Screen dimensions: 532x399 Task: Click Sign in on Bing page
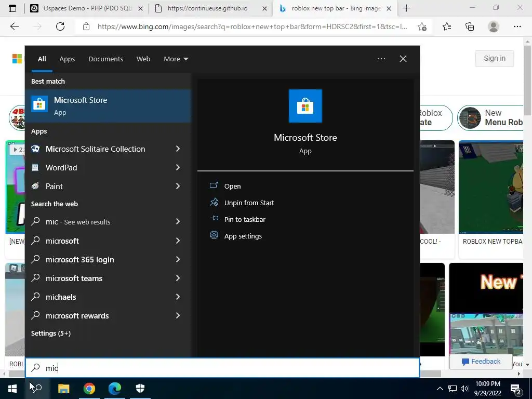[x=495, y=58]
